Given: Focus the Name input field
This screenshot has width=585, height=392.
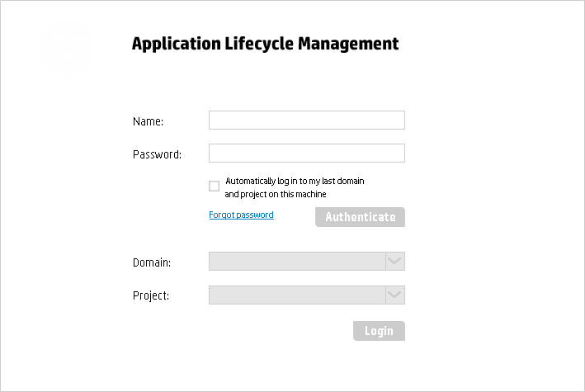Looking at the screenshot, I should click(x=307, y=120).
